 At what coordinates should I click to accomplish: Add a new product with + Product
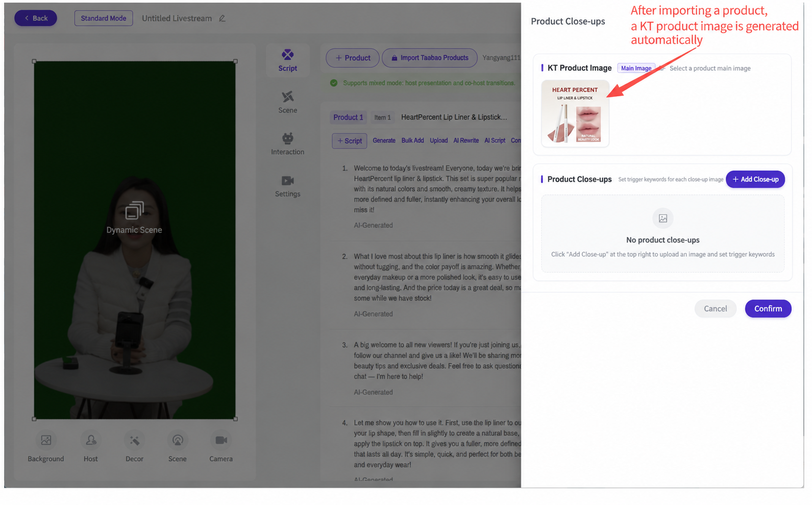(x=353, y=58)
